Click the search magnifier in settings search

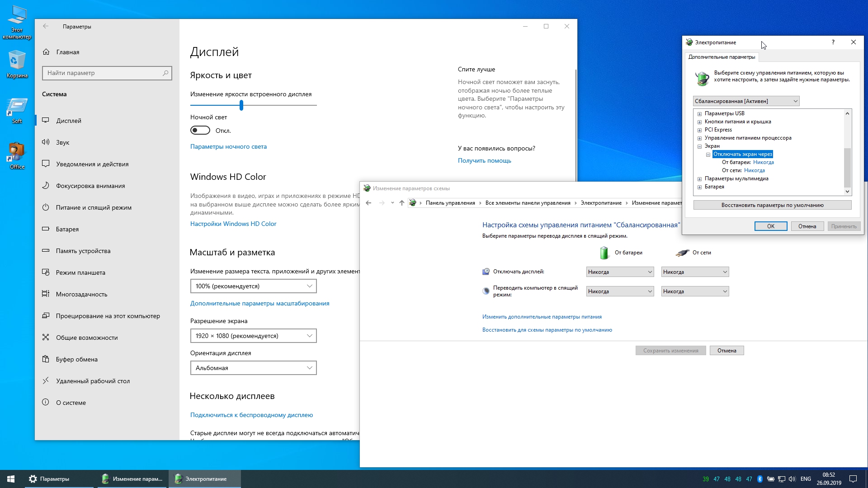point(165,73)
